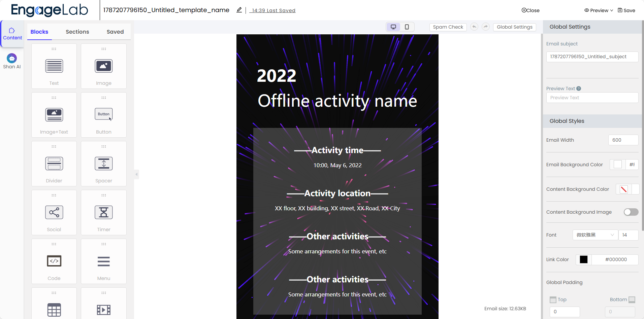Click the Email Width field
This screenshot has width=644, height=319.
(x=623, y=140)
